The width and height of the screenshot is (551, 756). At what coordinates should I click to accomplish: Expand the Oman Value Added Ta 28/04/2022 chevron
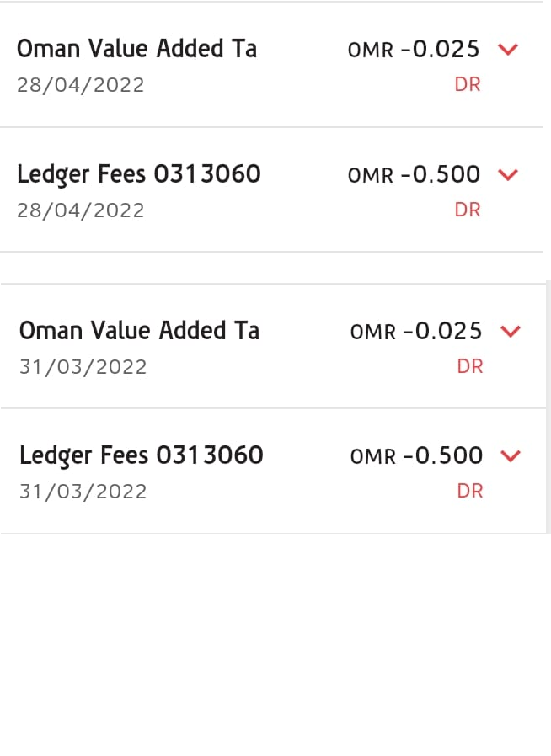[x=507, y=50]
